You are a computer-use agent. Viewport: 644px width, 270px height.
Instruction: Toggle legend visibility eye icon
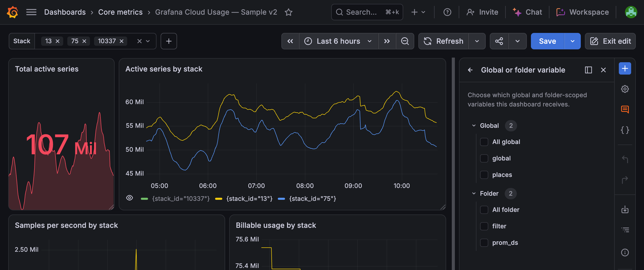click(x=130, y=198)
